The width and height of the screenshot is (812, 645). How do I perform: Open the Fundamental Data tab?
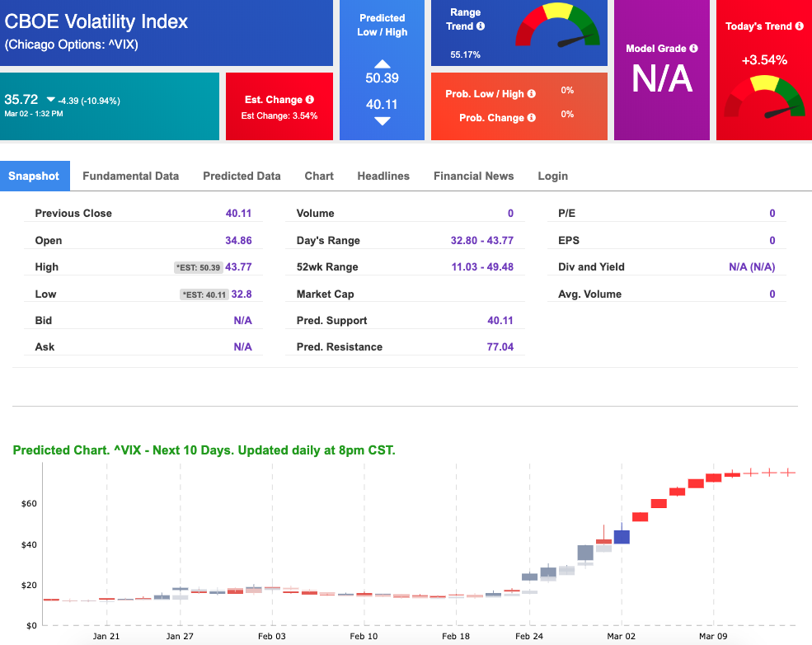click(x=130, y=177)
